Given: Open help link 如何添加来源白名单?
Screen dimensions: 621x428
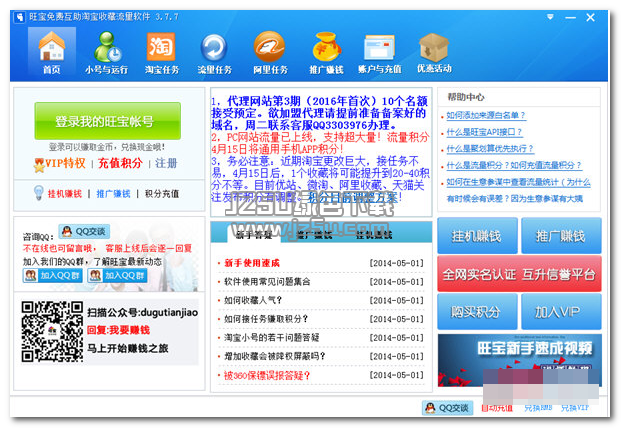Looking at the screenshot, I should [486, 115].
